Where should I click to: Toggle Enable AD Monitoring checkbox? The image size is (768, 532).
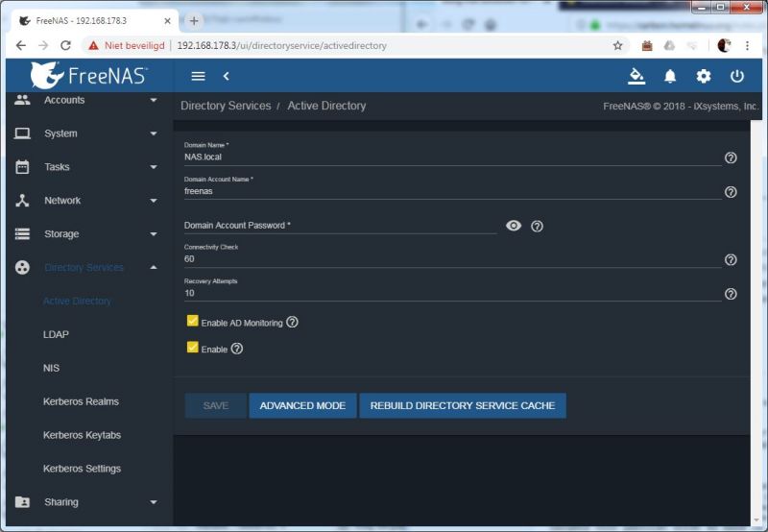click(193, 321)
